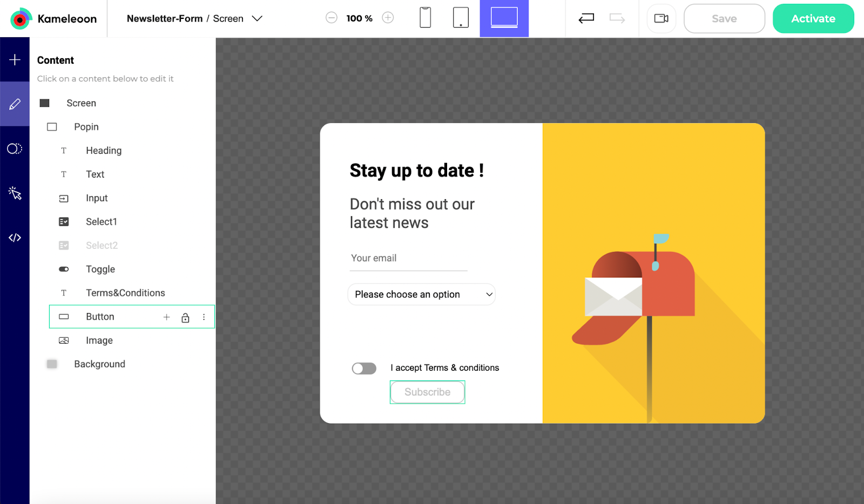The height and width of the screenshot is (504, 864).
Task: Open the click tracking cursor icon
Action: point(15,193)
